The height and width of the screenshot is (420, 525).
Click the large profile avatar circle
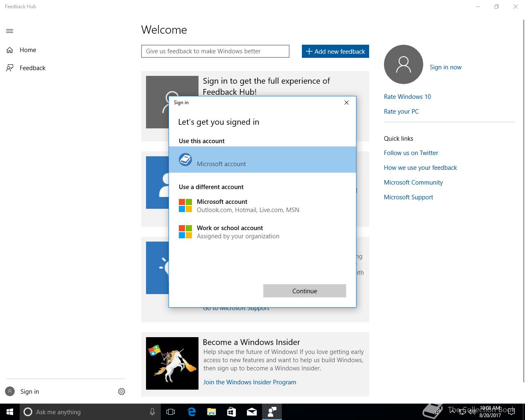point(404,64)
